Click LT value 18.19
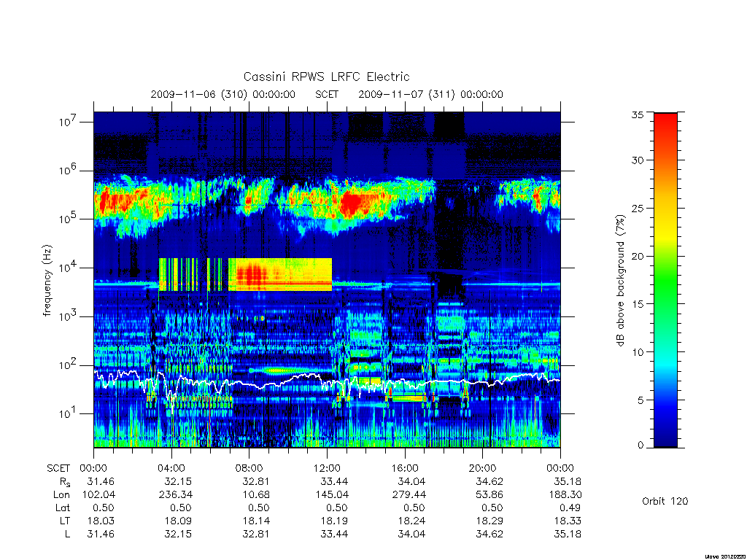The height and width of the screenshot is (560, 747). pos(334,521)
